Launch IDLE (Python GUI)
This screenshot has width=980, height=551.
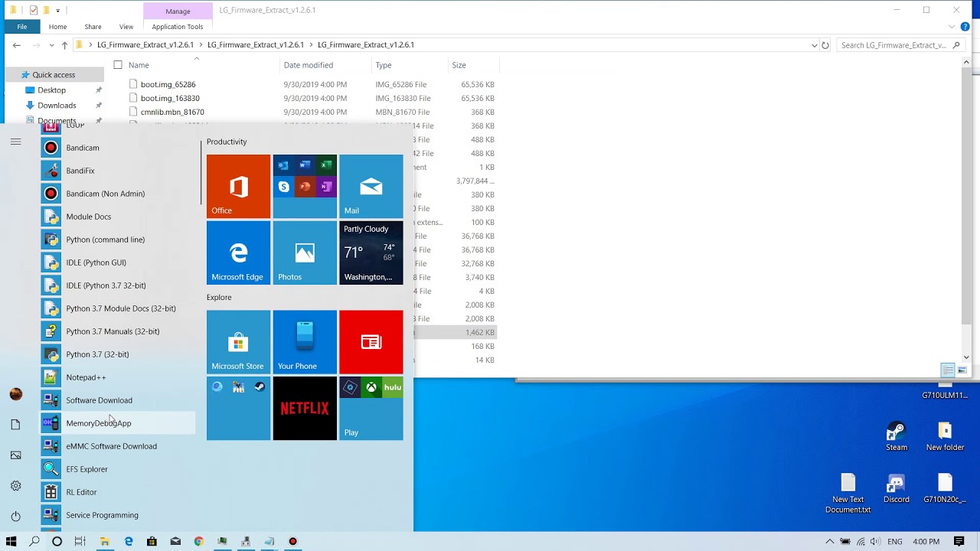[118, 262]
